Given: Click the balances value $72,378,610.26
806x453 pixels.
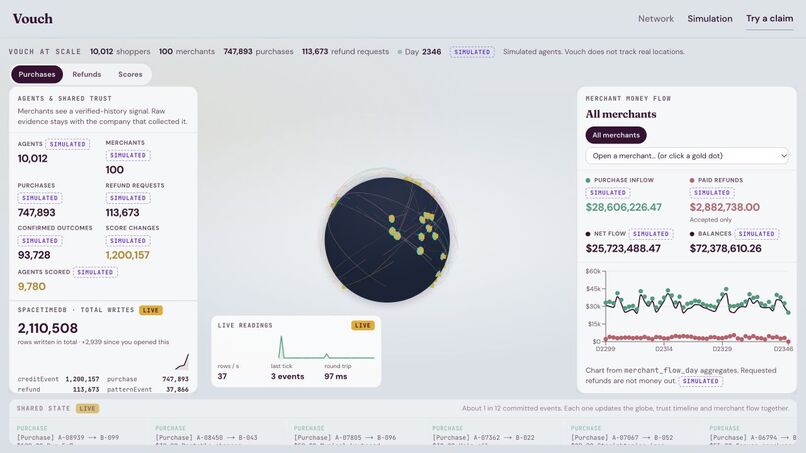Looking at the screenshot, I should (x=725, y=248).
